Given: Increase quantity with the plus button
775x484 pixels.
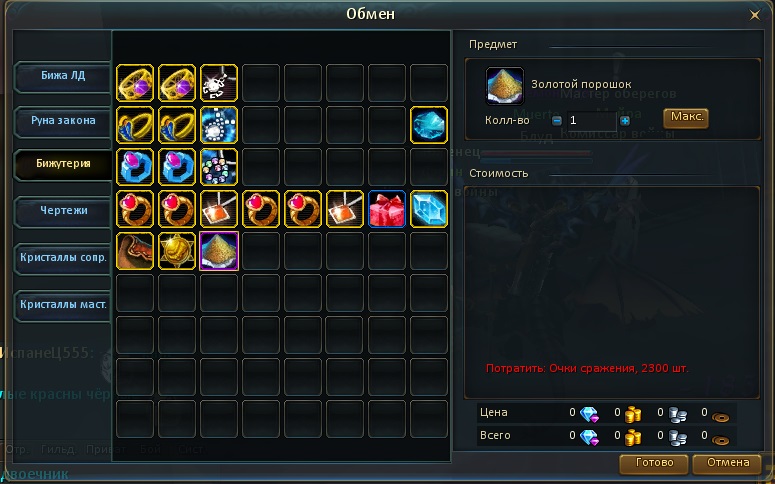Looking at the screenshot, I should pos(625,121).
